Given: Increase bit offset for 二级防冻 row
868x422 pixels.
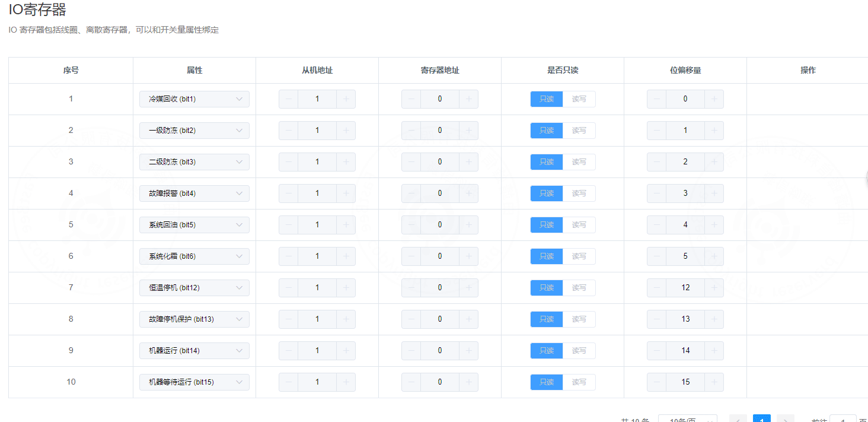Looking at the screenshot, I should (714, 162).
